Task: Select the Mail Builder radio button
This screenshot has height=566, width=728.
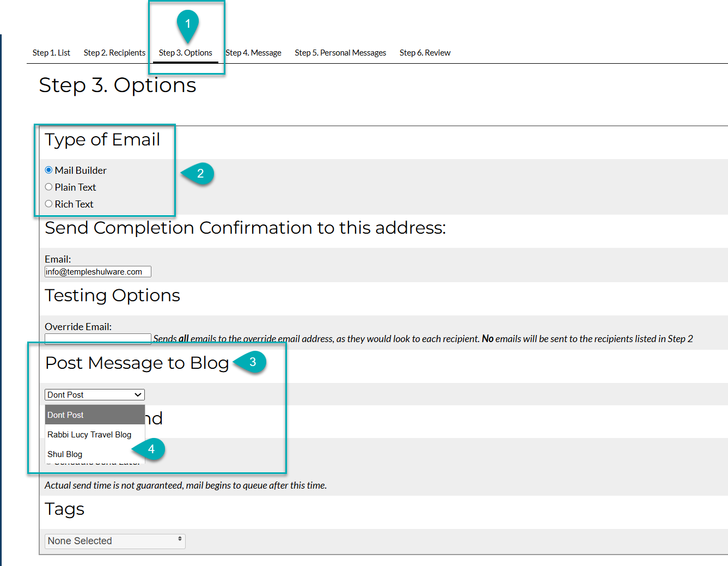Action: point(49,170)
